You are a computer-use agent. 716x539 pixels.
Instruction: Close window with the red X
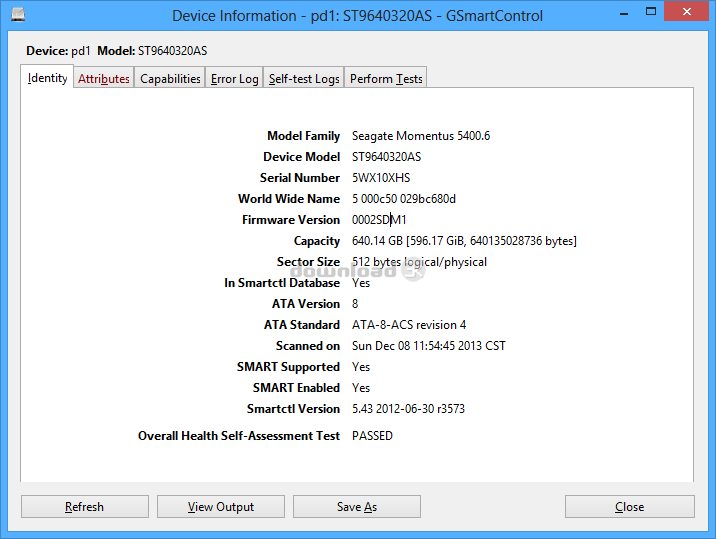(686, 11)
